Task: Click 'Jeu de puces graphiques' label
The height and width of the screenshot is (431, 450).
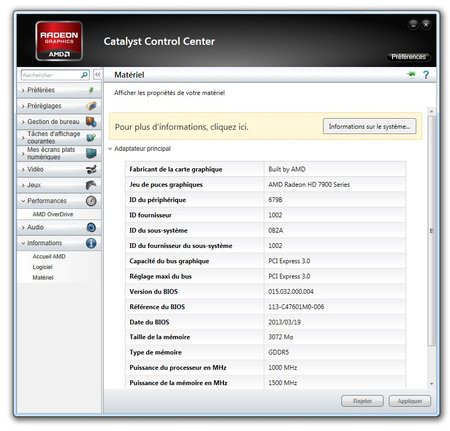Action: pyautogui.click(x=166, y=185)
